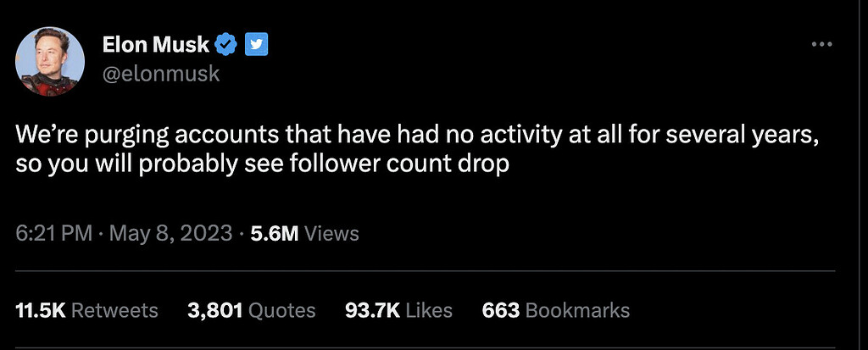Open the Likes label link
The width and height of the screenshot is (868, 350).
tap(429, 310)
